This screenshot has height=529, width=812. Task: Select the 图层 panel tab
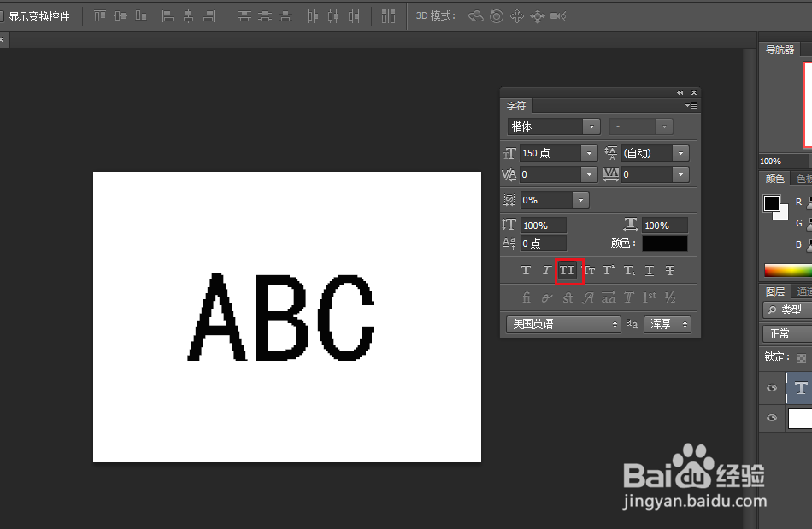tap(775, 291)
